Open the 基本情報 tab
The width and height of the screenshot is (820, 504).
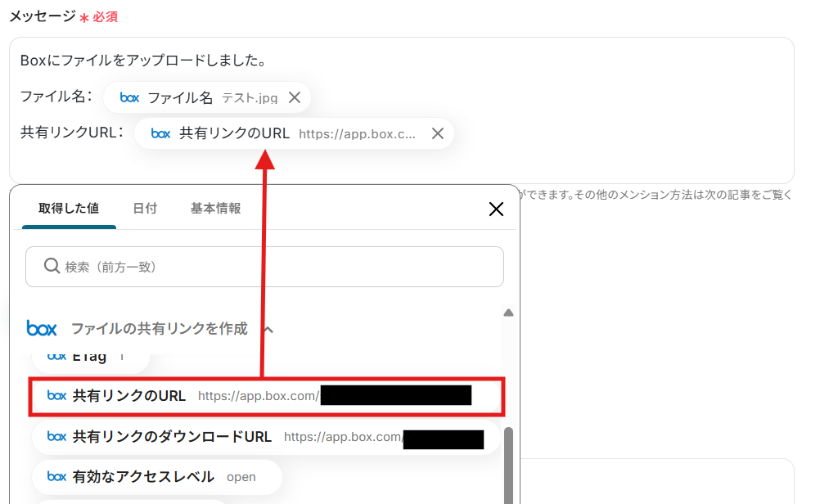tap(215, 209)
